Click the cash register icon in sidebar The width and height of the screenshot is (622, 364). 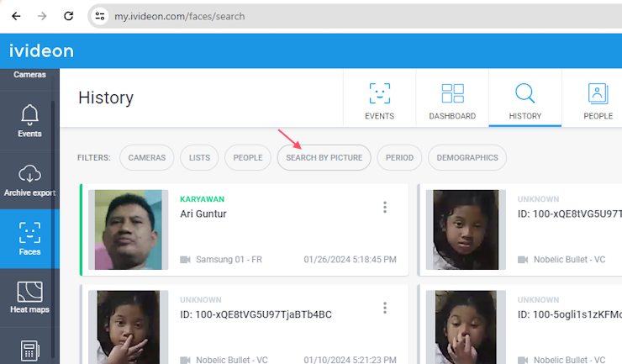coord(29,351)
